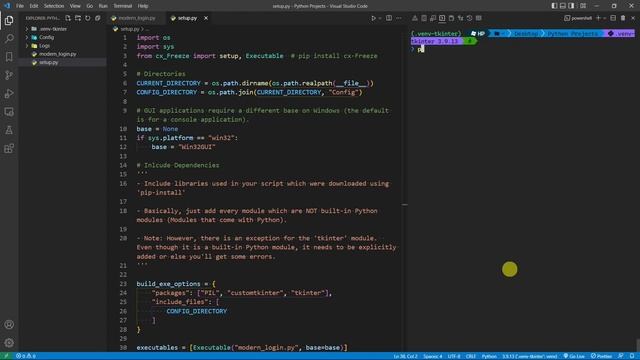Open the Extensions view

tap(9, 148)
